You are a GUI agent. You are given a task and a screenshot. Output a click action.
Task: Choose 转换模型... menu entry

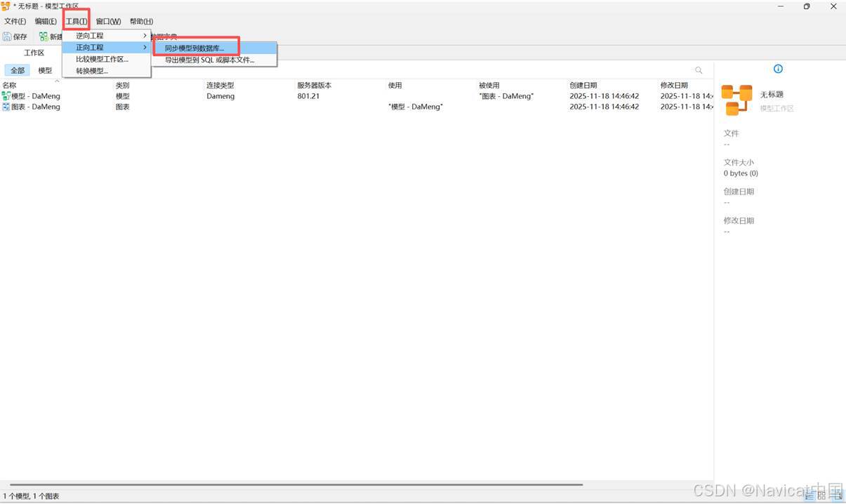(x=107, y=71)
